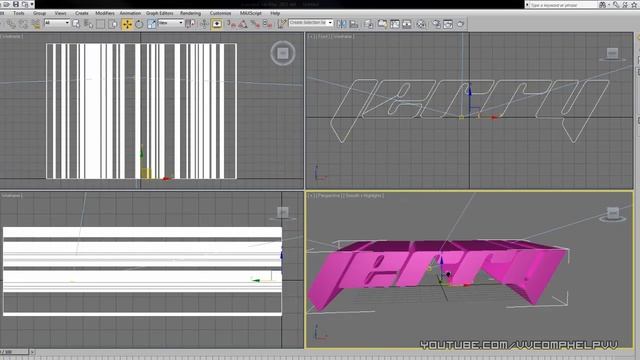Open the Rendered Frame Window
This screenshot has height=360, width=640.
click(x=448, y=24)
